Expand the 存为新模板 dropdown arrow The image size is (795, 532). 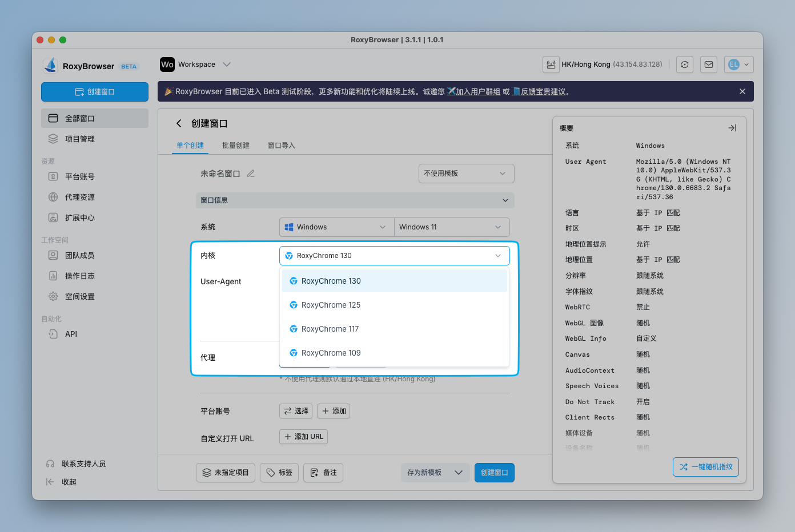(459, 473)
